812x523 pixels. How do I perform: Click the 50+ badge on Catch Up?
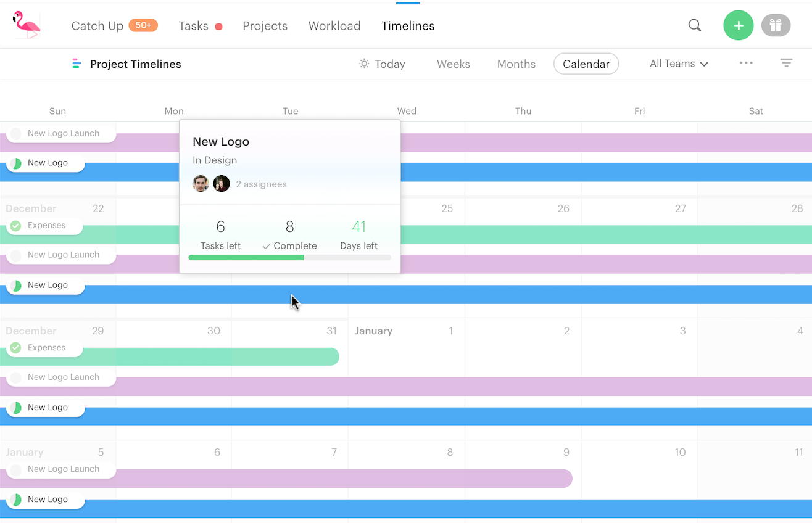(x=143, y=25)
